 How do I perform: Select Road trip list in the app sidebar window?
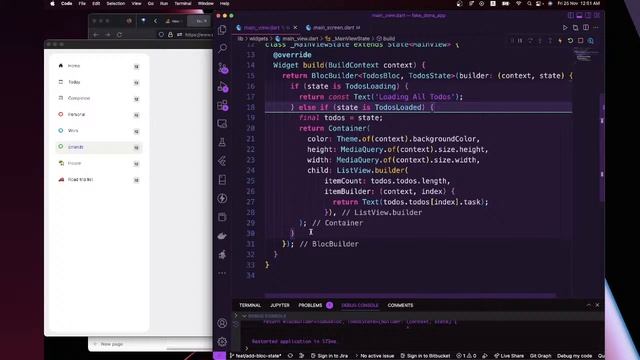pos(99,180)
